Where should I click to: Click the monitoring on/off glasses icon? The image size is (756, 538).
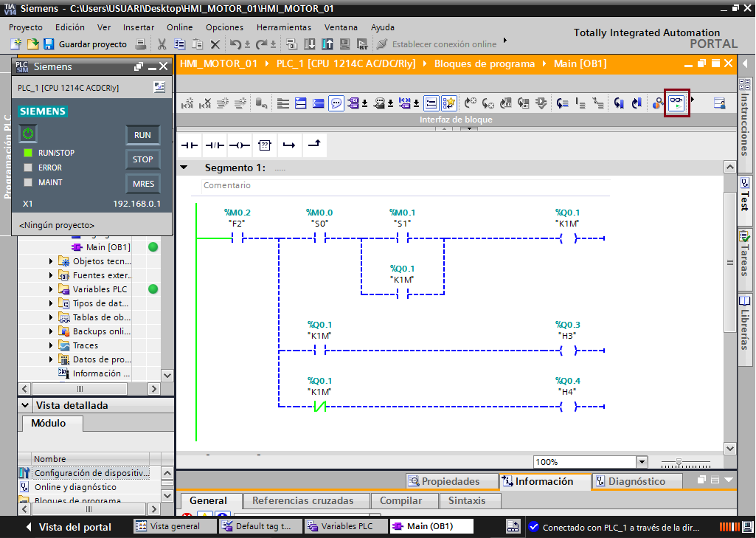[x=676, y=104]
